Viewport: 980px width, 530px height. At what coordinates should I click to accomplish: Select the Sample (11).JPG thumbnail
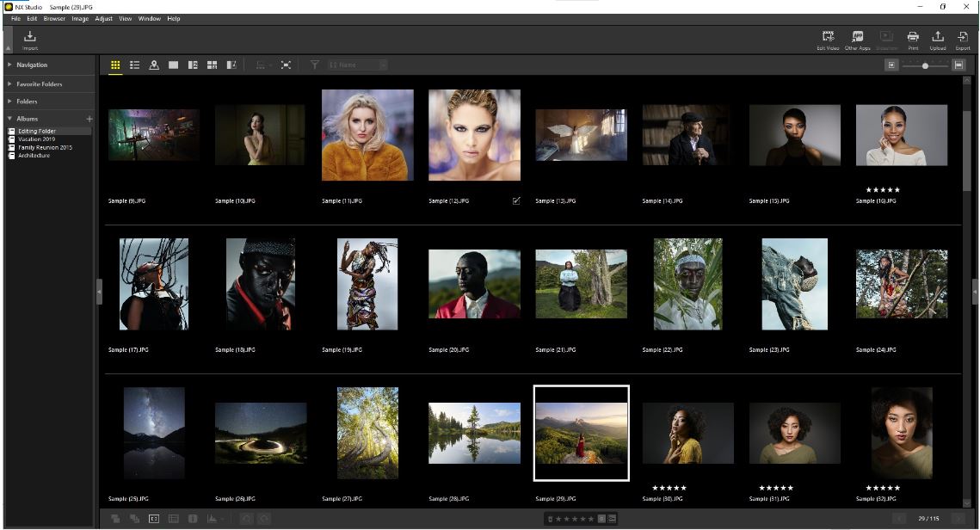pos(367,135)
